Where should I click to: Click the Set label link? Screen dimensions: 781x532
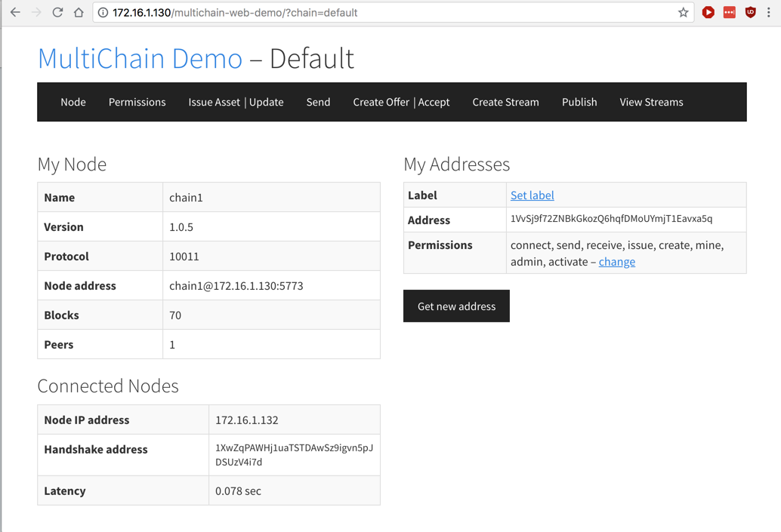point(532,195)
